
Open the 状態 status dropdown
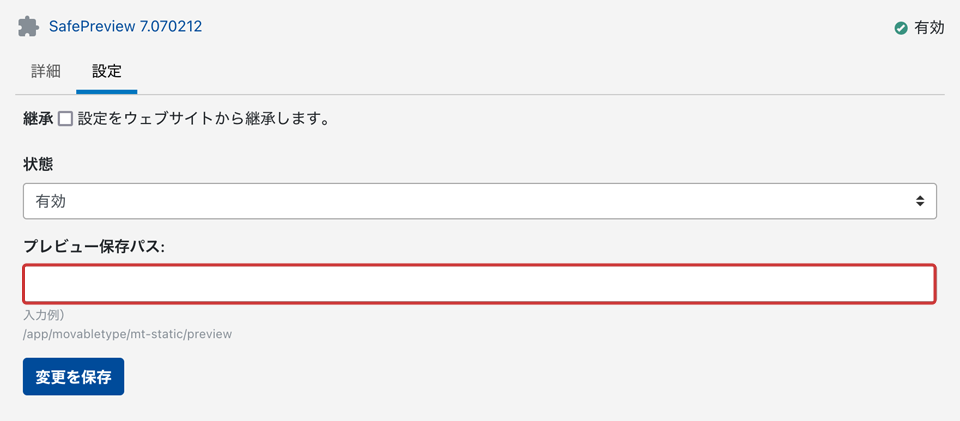tap(479, 201)
